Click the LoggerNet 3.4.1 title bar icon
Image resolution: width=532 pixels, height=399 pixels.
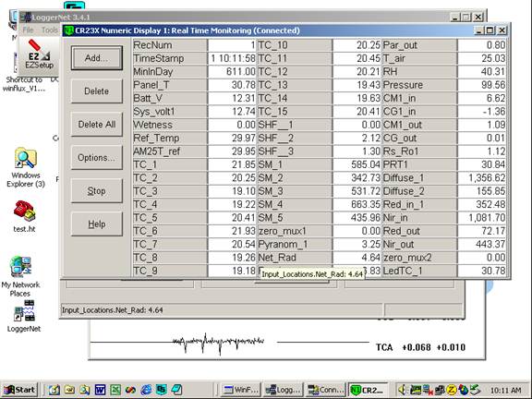(27, 17)
